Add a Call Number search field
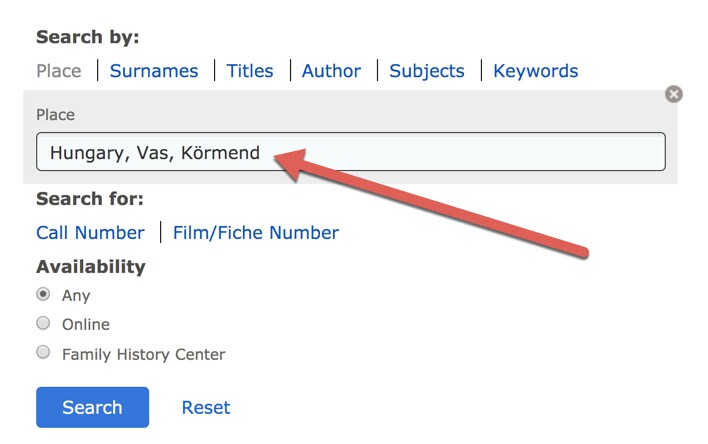This screenshot has height=444, width=708. coord(90,233)
